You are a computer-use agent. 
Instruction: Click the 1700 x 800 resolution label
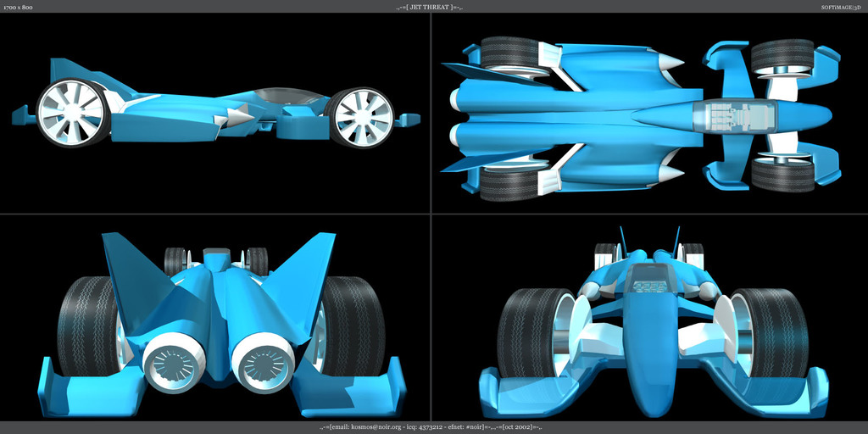pos(19,7)
